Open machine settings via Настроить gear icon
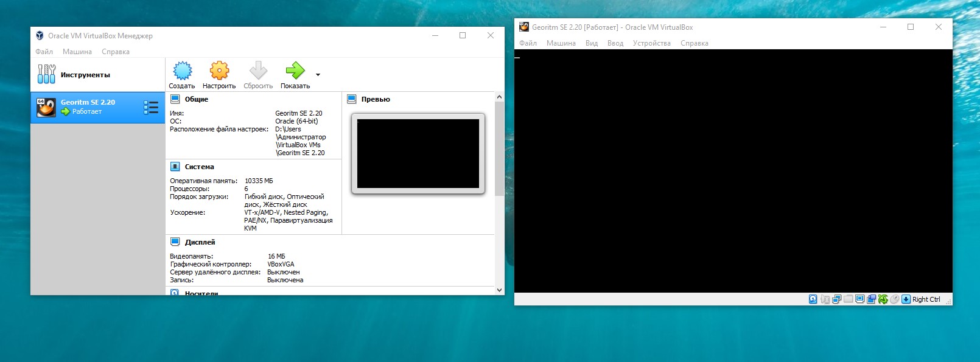Viewport: 980px width, 362px height. [x=219, y=71]
